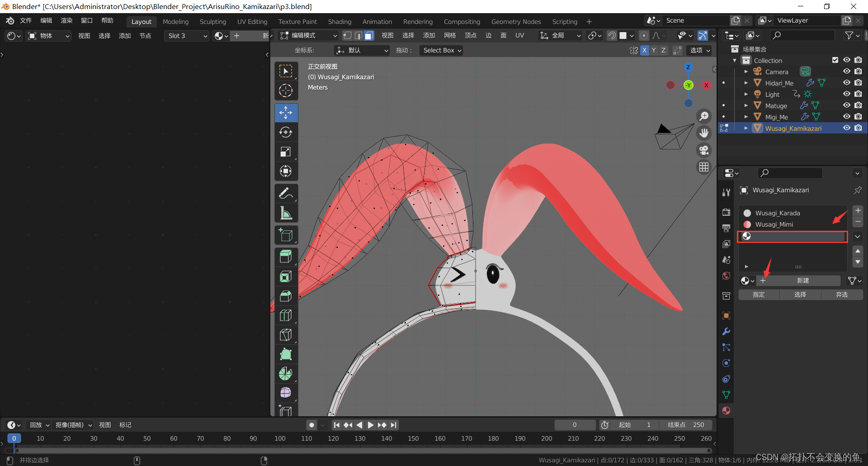Expand the Hidari_Me tree item
Image resolution: width=868 pixels, height=466 pixels.
point(746,83)
